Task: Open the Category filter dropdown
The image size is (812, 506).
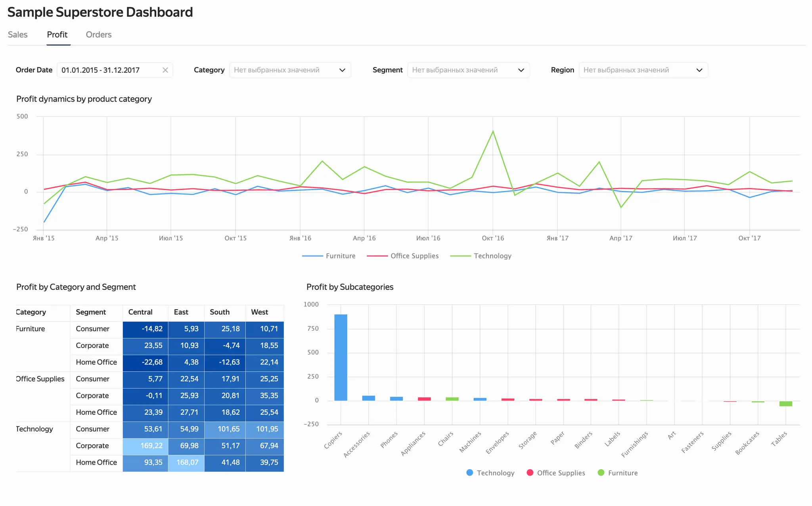Action: [x=290, y=70]
